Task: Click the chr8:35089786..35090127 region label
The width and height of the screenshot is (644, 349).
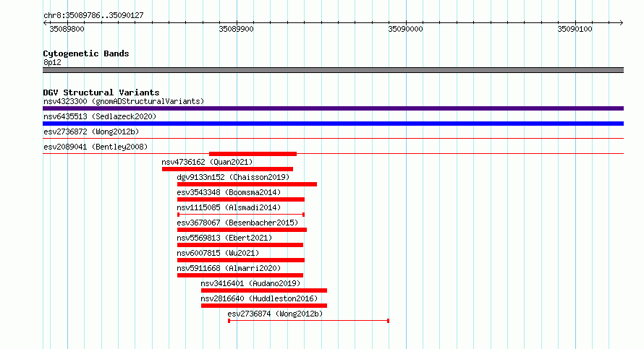Action: (93, 15)
